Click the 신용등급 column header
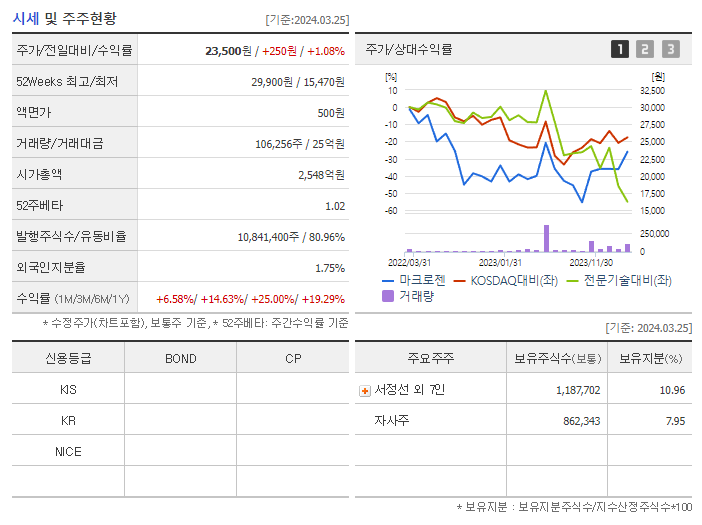The height and width of the screenshot is (525, 702). (x=68, y=358)
